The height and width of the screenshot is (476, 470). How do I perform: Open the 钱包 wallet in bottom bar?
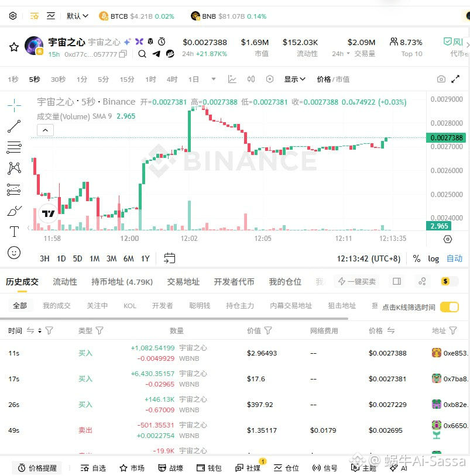[x=209, y=468]
